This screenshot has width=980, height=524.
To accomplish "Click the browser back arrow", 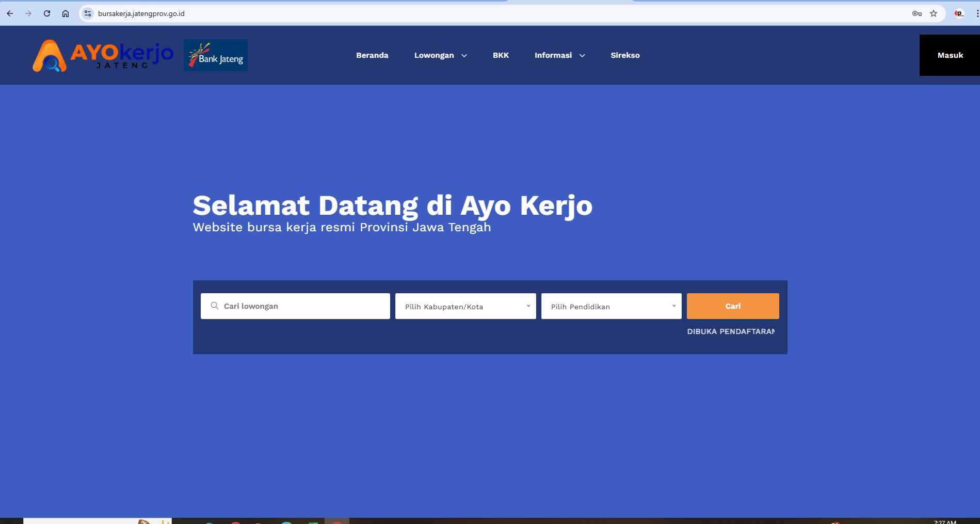I will click(x=9, y=13).
